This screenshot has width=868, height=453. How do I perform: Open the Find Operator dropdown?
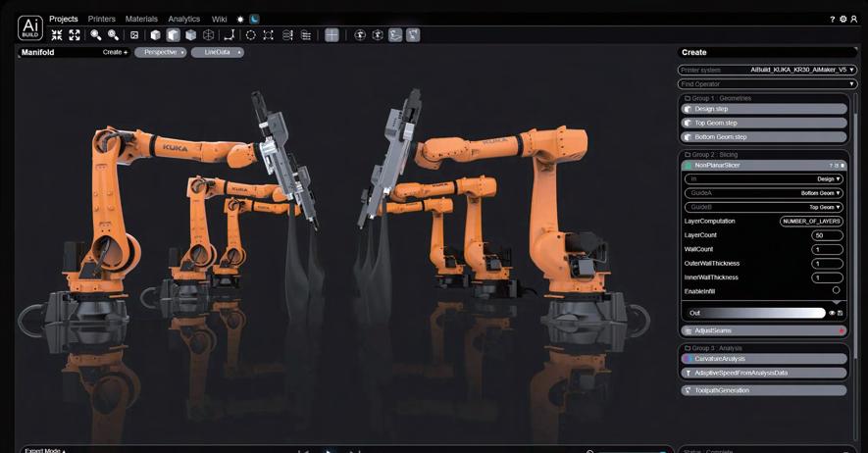(x=767, y=84)
